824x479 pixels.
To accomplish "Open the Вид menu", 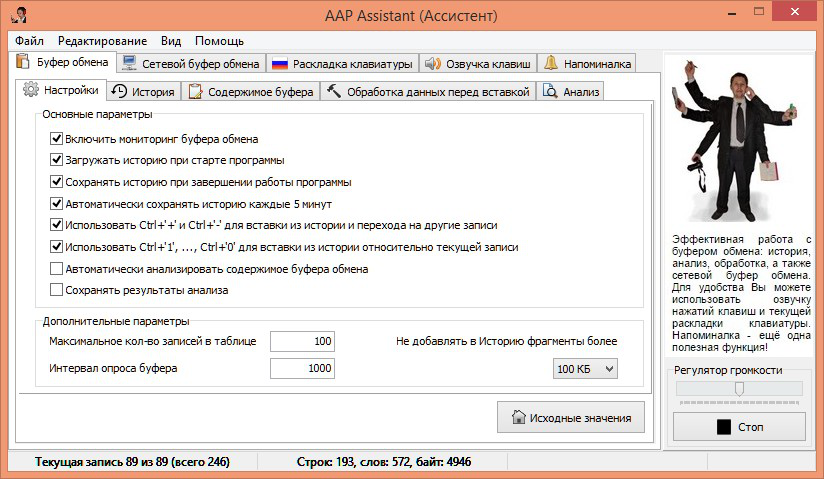I will click(x=171, y=40).
